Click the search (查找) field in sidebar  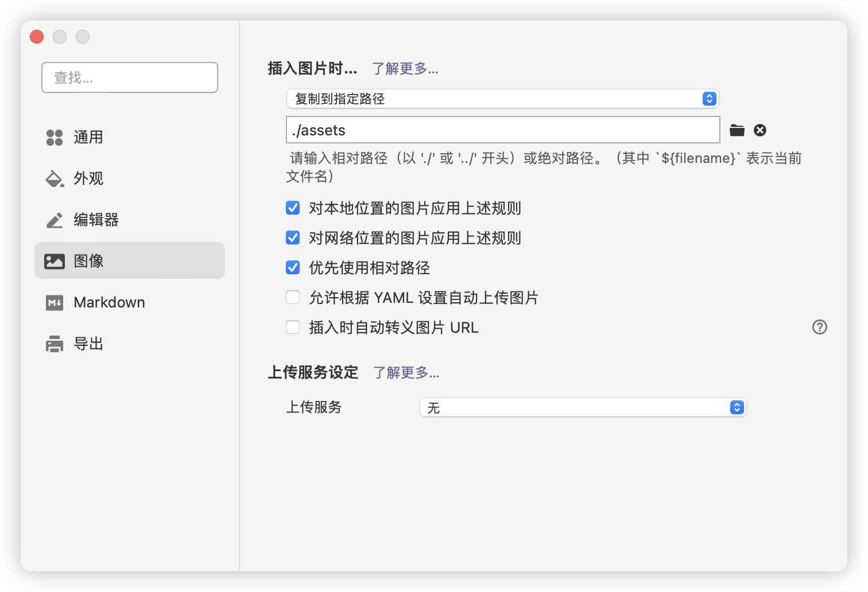click(x=130, y=77)
